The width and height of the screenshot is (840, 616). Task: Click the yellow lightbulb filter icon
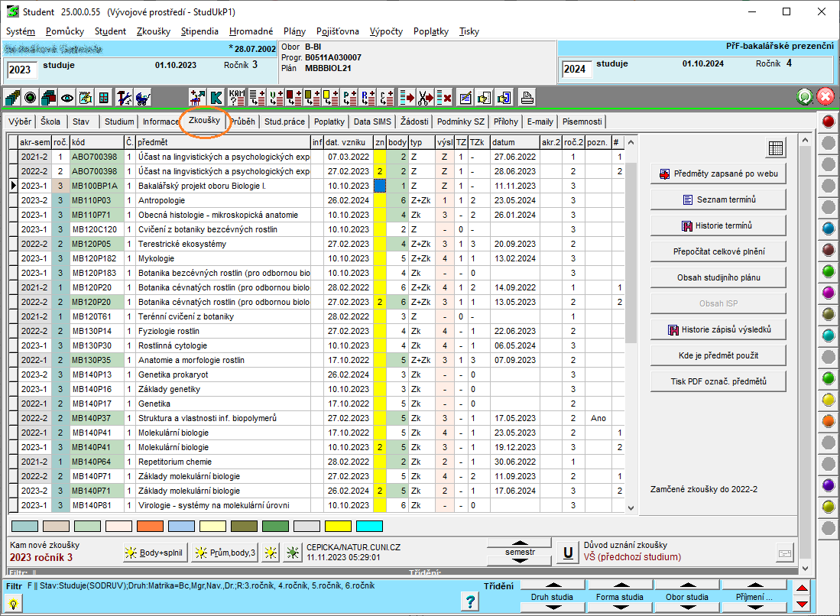pos(14,603)
